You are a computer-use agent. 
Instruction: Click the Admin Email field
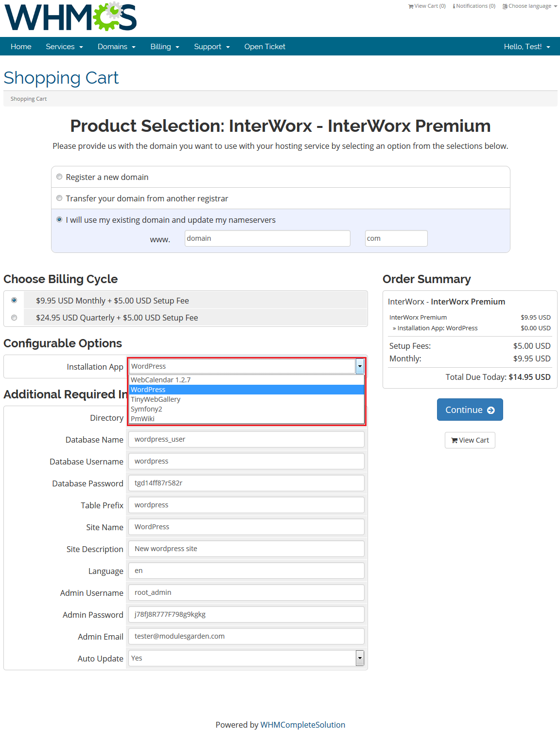click(x=246, y=636)
